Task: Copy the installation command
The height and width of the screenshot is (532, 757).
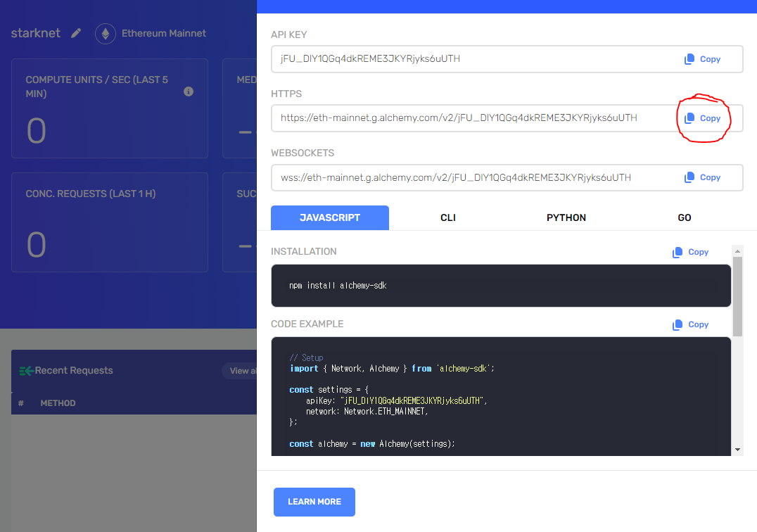Action: tap(690, 252)
